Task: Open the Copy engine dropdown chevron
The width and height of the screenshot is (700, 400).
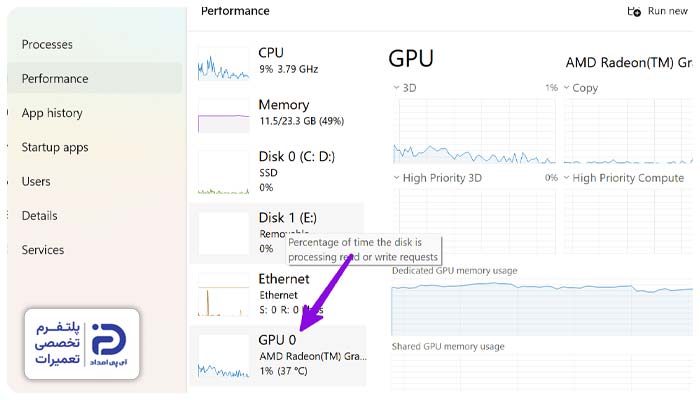Action: coord(567,88)
